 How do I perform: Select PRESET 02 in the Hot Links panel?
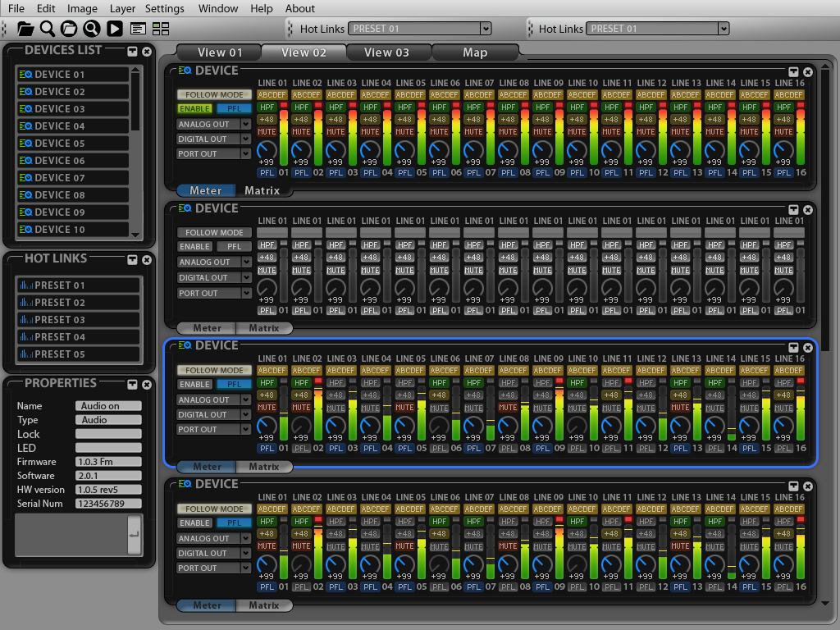coord(78,303)
